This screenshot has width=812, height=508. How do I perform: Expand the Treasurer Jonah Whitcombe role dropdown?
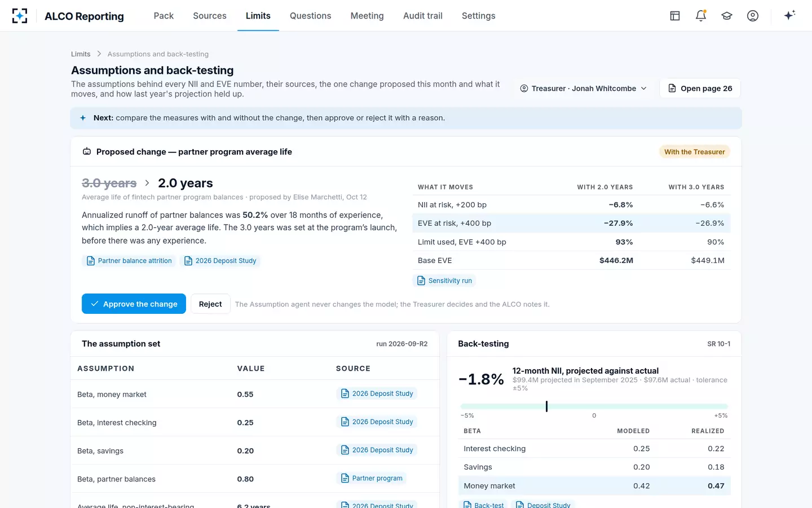point(583,89)
